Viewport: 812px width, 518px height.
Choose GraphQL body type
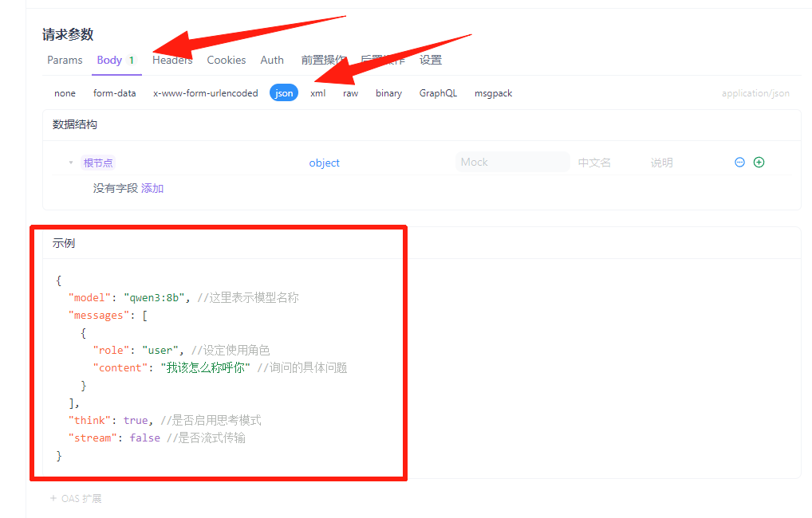click(438, 93)
